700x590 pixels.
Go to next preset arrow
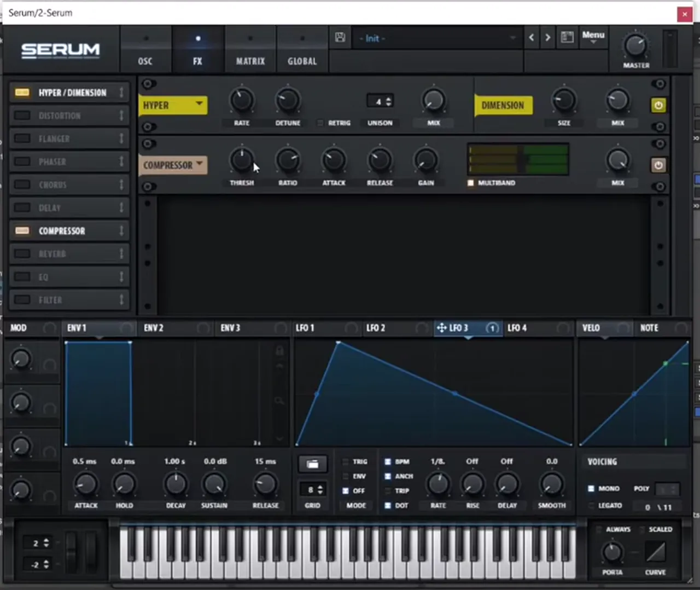(548, 38)
